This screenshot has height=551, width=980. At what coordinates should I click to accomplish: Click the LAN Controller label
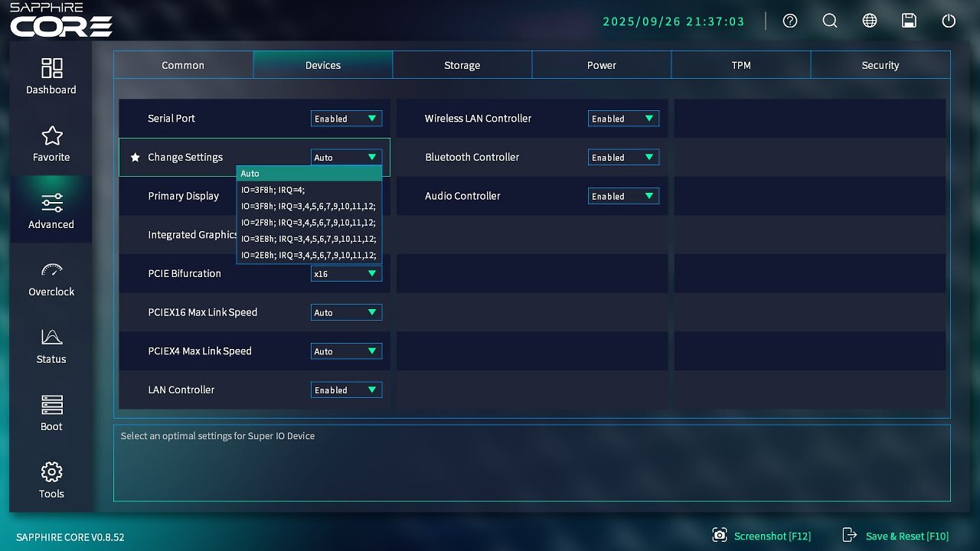pyautogui.click(x=181, y=390)
